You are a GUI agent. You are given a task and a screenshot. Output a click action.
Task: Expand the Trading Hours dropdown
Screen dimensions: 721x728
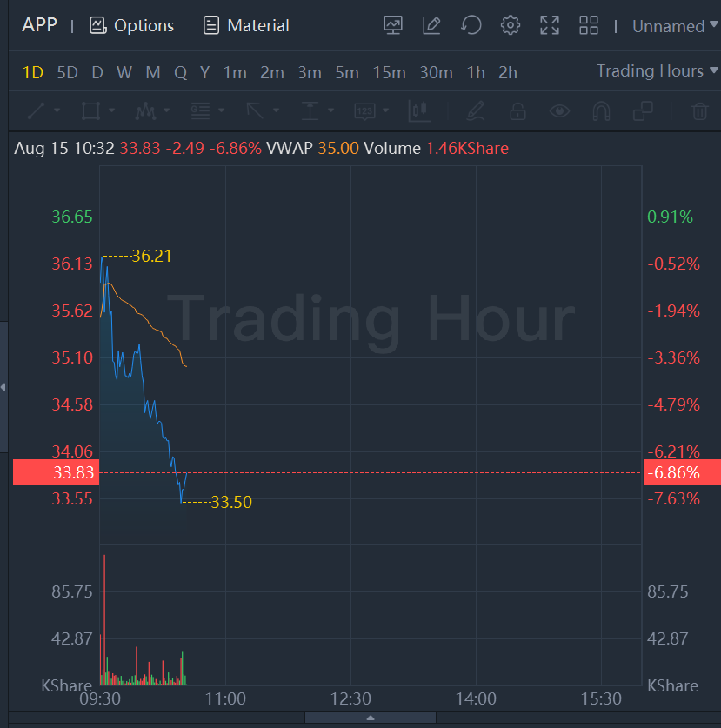(658, 71)
